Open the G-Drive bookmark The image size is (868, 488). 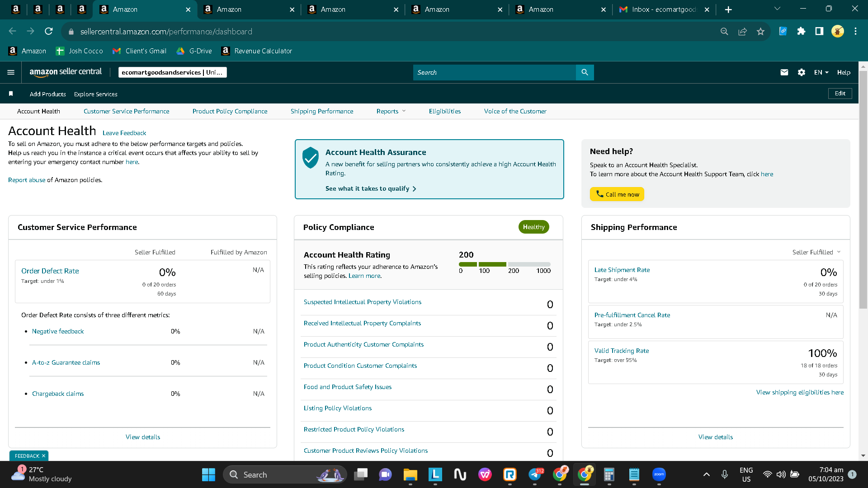(194, 51)
